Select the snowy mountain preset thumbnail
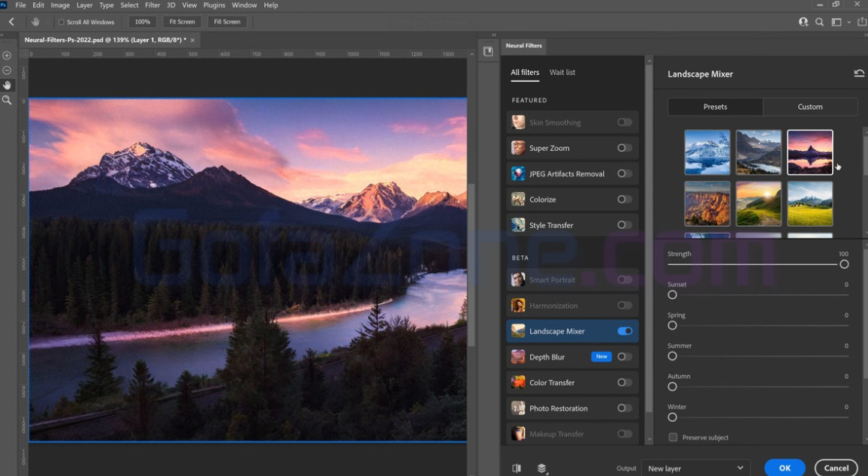868x476 pixels. (707, 152)
